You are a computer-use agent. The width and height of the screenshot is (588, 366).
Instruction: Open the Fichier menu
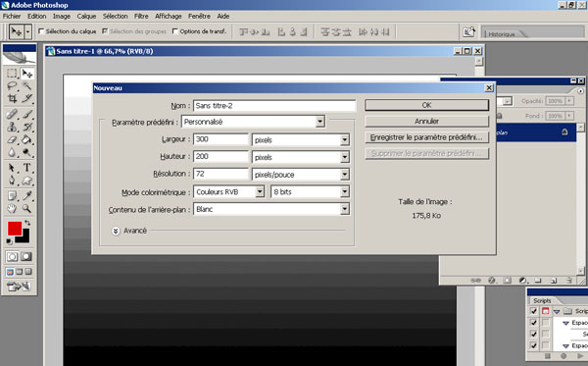12,16
